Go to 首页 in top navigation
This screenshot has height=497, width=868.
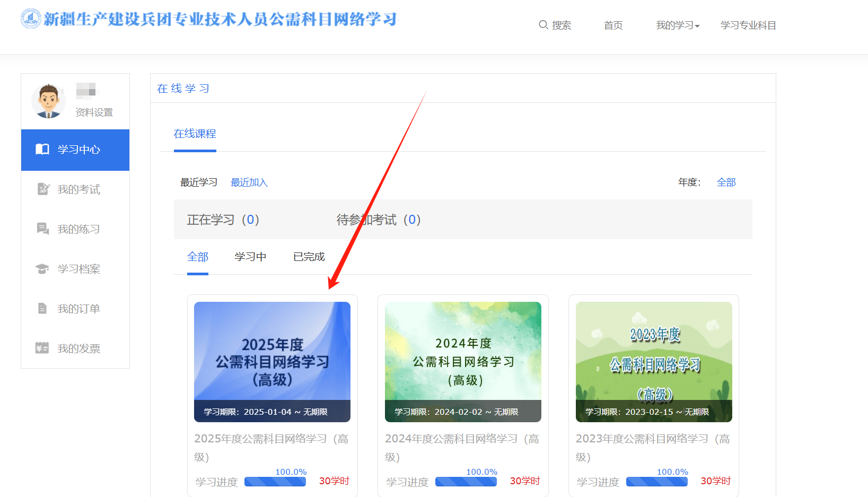point(613,25)
